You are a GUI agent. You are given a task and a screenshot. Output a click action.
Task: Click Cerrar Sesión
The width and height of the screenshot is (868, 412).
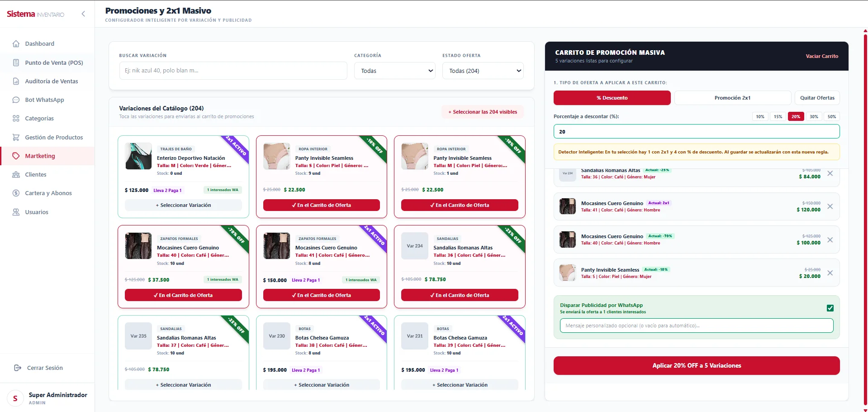45,368
